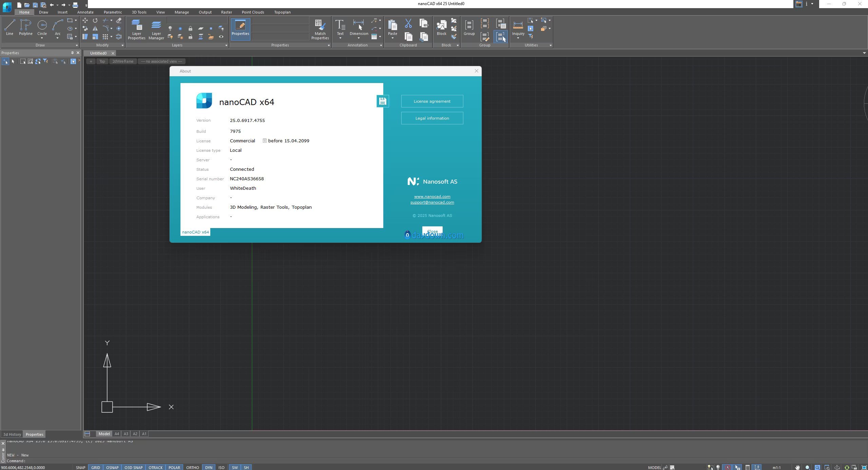Open the 3D Tools ribbon tab

coord(139,12)
